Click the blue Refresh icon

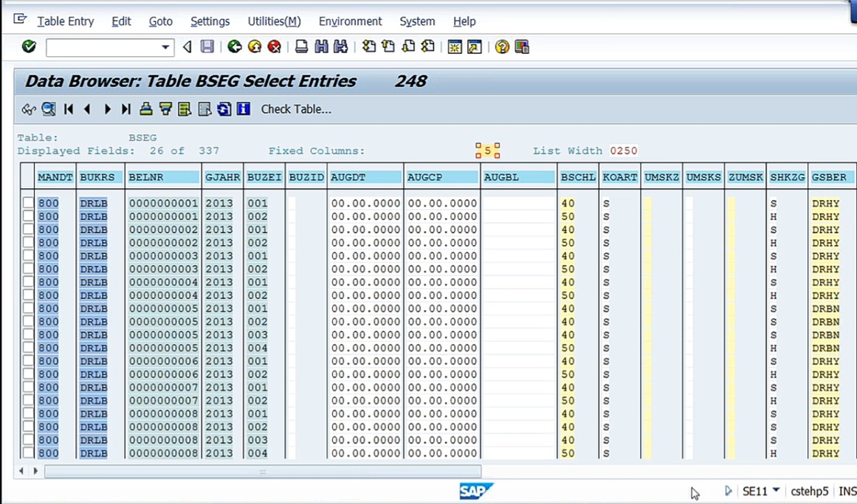(x=224, y=109)
